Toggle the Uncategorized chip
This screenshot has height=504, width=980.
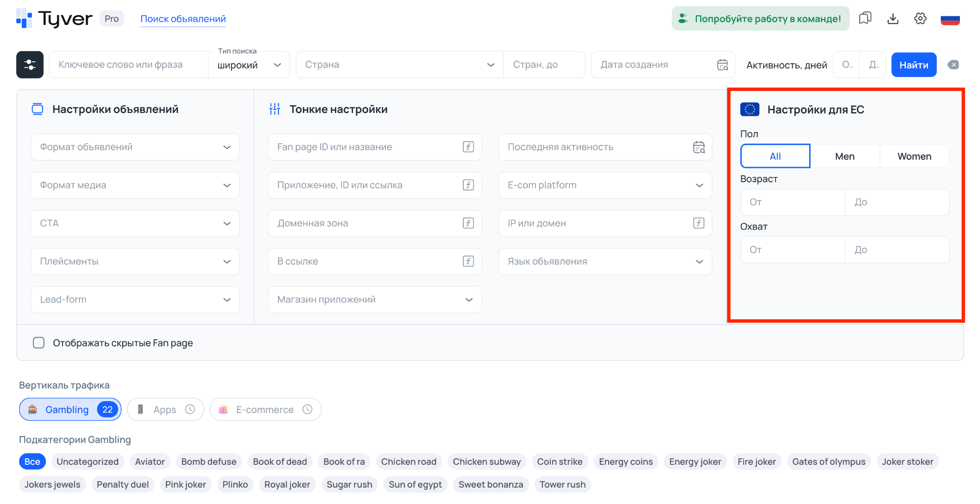[x=88, y=461]
